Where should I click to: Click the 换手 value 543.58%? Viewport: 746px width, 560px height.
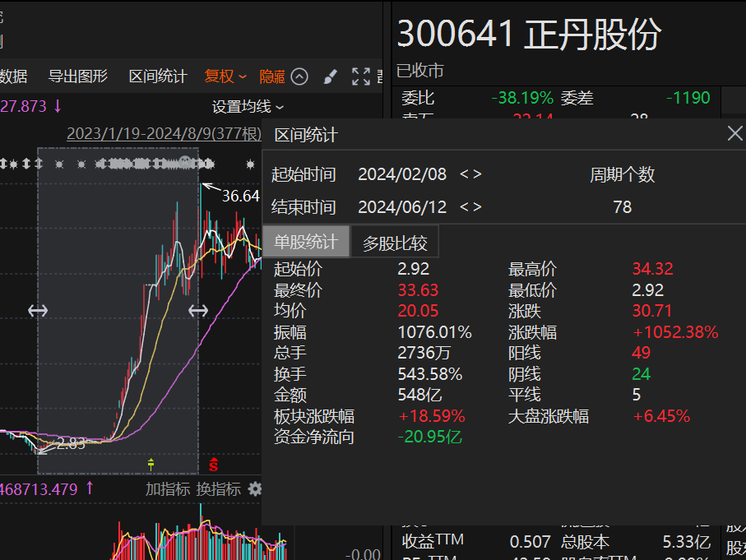coord(429,374)
